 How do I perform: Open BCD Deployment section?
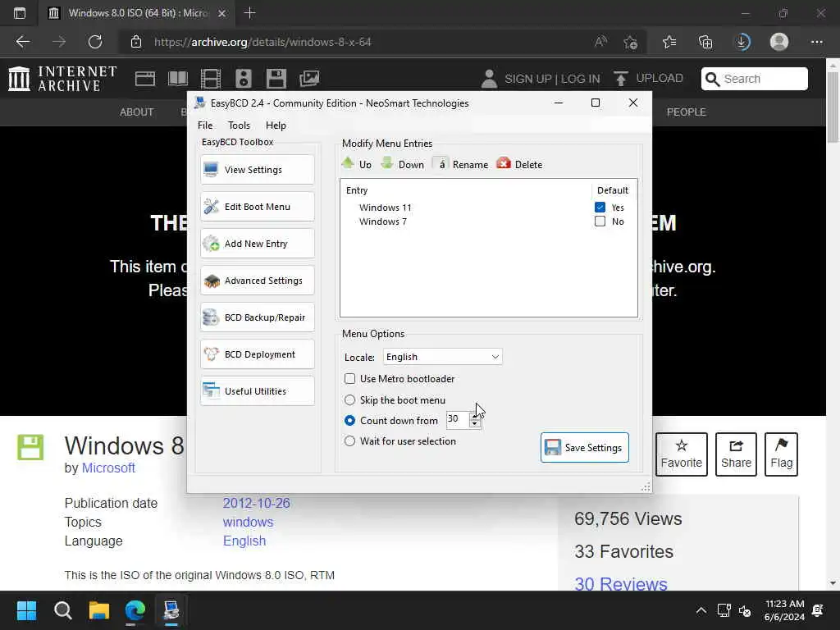click(257, 354)
